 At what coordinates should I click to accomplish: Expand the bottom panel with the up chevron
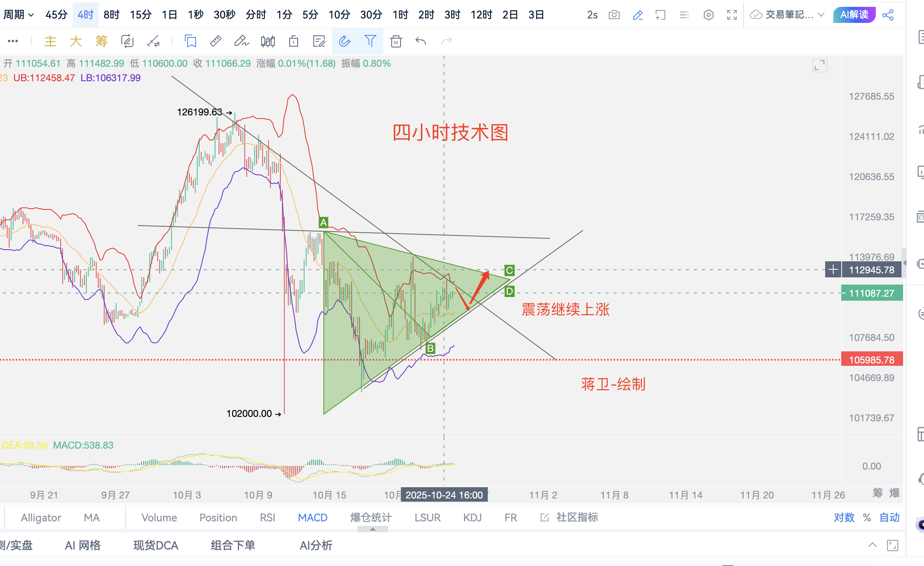click(x=873, y=545)
